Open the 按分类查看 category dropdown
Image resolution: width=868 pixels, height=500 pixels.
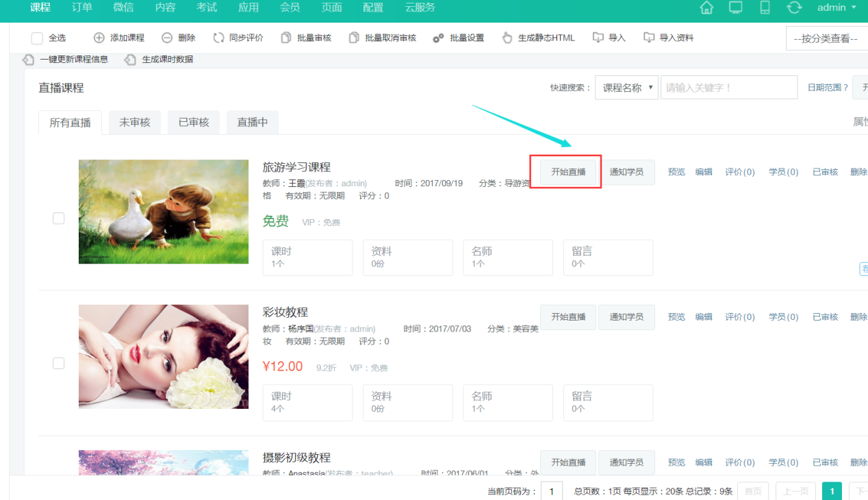tap(826, 39)
